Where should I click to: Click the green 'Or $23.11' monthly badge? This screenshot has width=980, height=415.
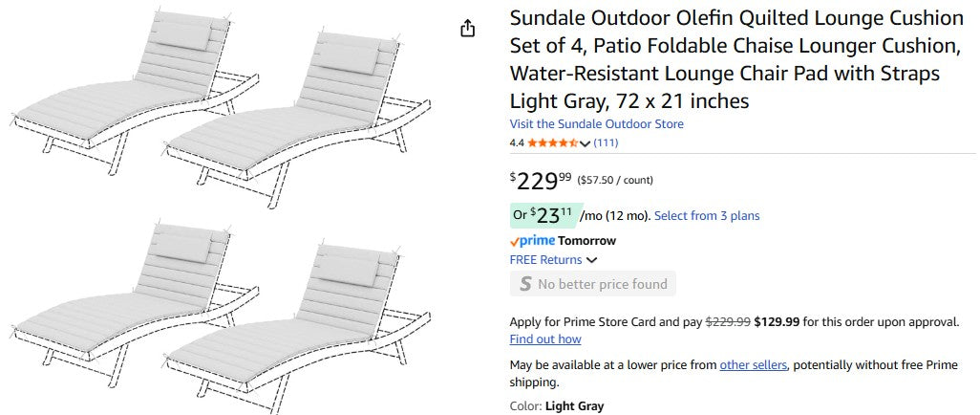pyautogui.click(x=545, y=215)
